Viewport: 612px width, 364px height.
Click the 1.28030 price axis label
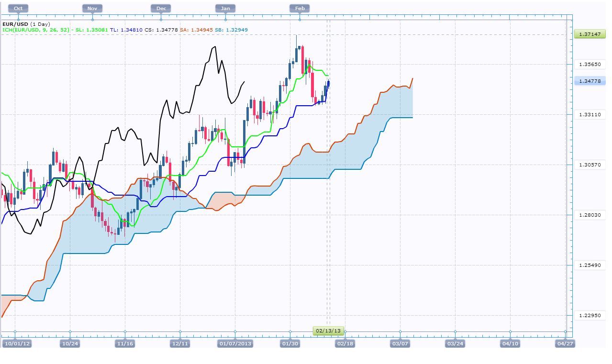point(590,215)
